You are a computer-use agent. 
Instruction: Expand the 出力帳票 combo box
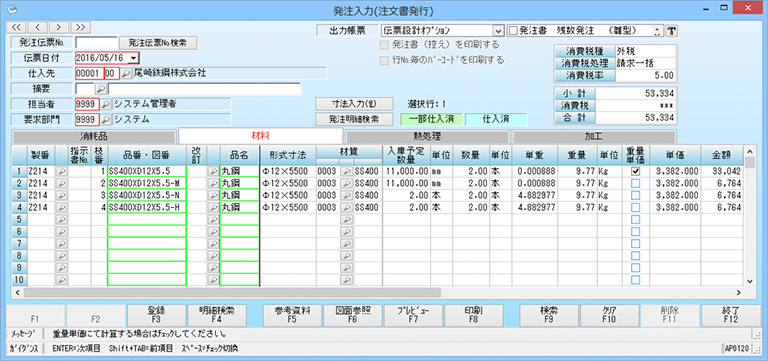(x=499, y=31)
